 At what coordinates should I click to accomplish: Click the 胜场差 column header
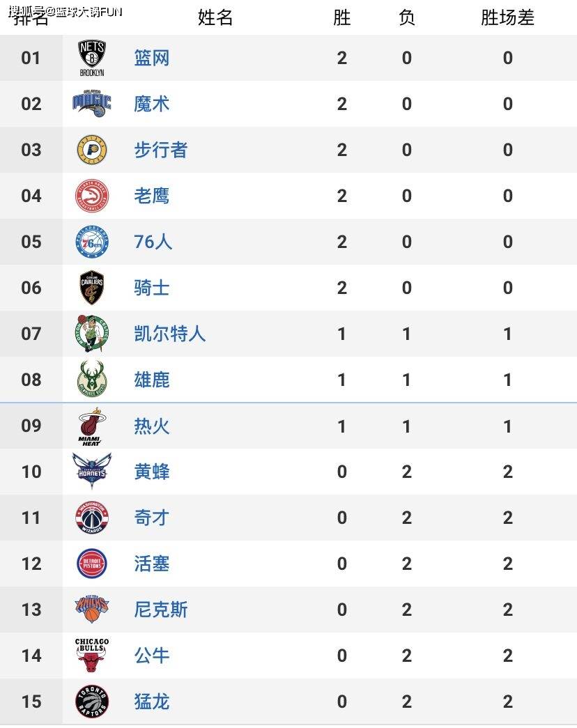tap(507, 17)
